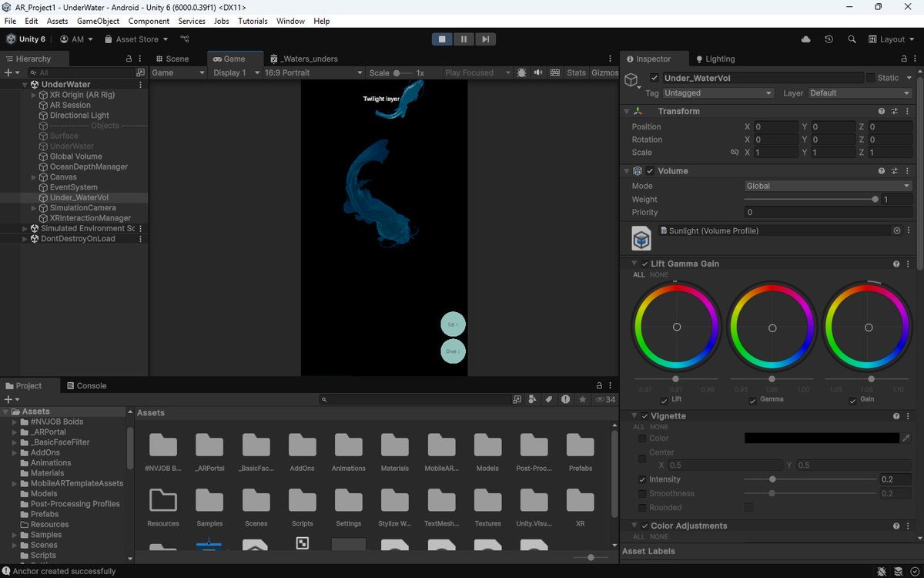Open the Component menu

149,21
